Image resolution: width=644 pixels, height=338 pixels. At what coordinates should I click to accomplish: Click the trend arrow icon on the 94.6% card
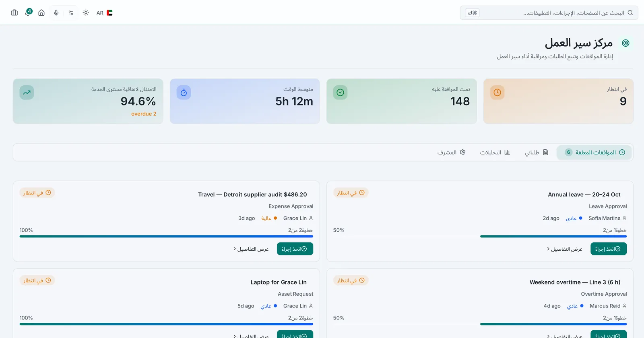pyautogui.click(x=27, y=93)
